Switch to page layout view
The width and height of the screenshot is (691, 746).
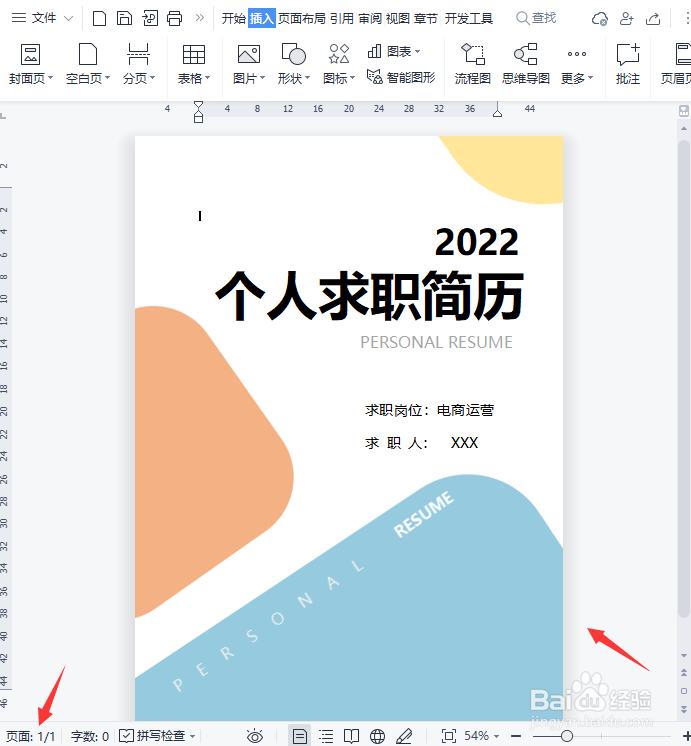(300, 736)
